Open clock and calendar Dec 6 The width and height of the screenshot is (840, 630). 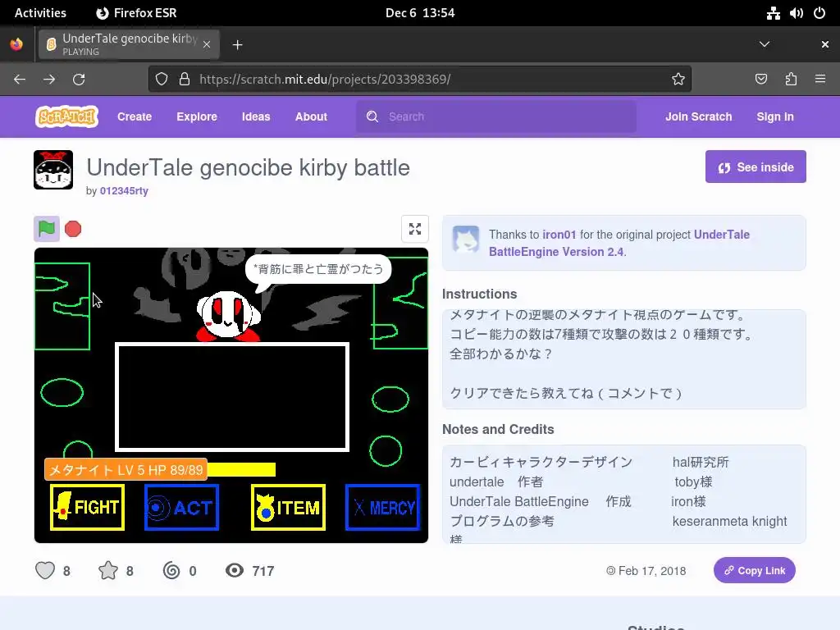(420, 13)
